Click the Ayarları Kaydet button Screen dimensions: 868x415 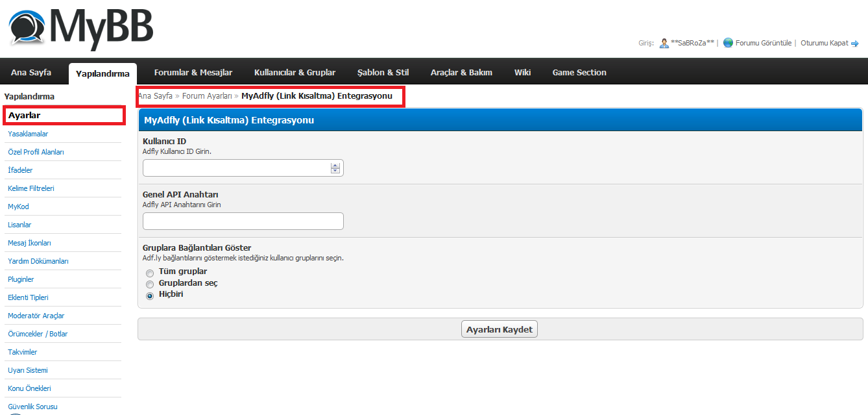tap(500, 329)
